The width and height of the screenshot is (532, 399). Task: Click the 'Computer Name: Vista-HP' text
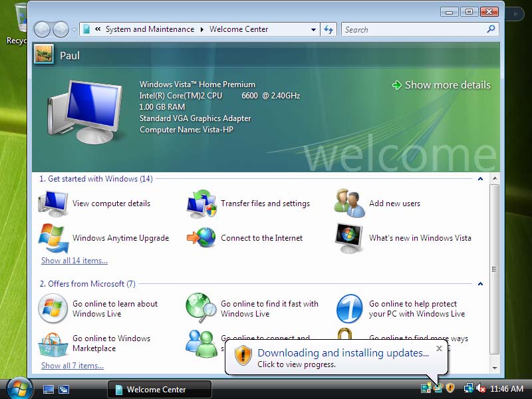(x=186, y=130)
